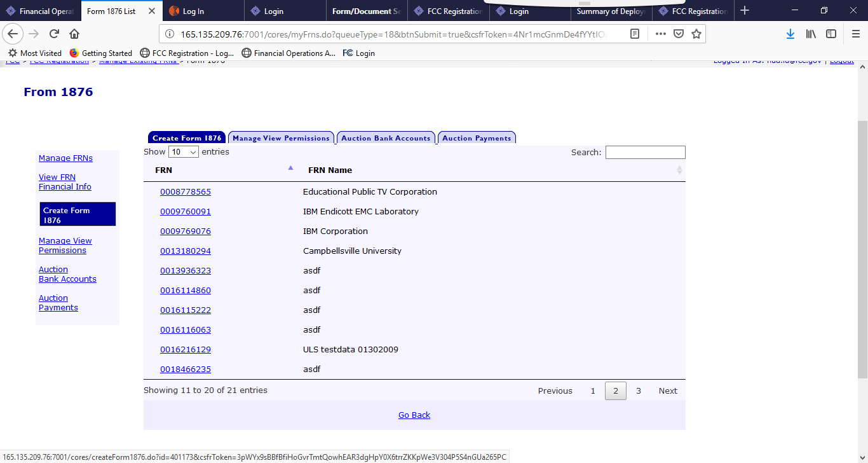868x463 pixels.
Task: Click the ULS testdata 01302009 name
Action: (351, 350)
